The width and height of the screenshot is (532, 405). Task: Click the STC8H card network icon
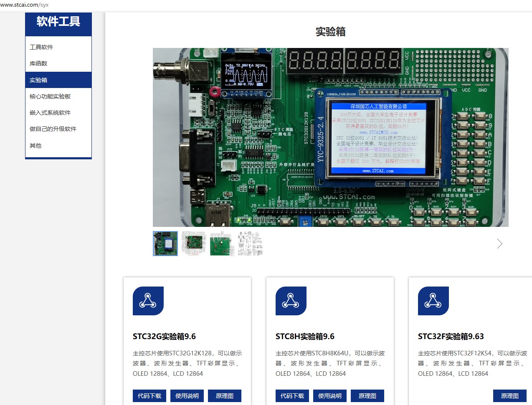[291, 301]
